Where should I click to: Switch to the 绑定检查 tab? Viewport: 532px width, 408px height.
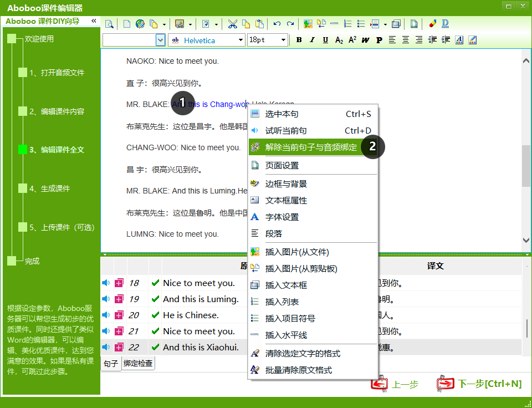pyautogui.click(x=138, y=364)
